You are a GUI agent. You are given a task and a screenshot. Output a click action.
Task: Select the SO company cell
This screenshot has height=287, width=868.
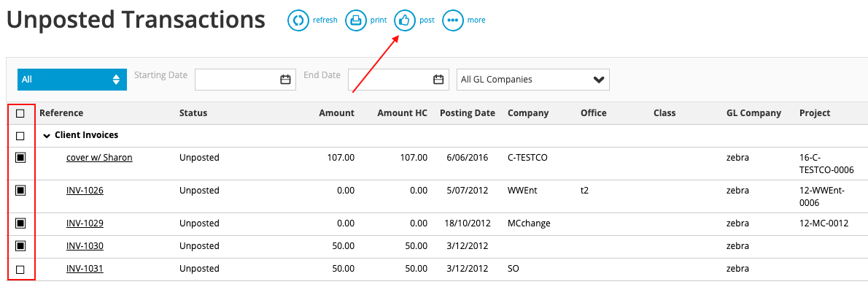coord(514,269)
